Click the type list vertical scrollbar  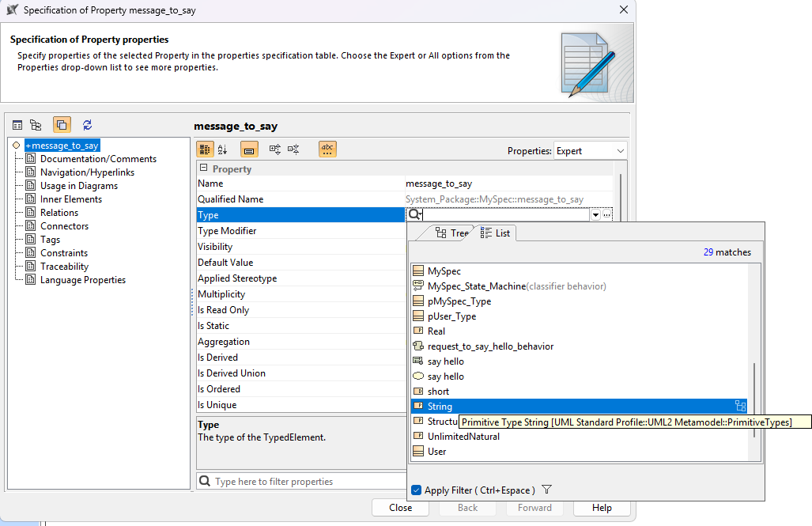coord(754,399)
